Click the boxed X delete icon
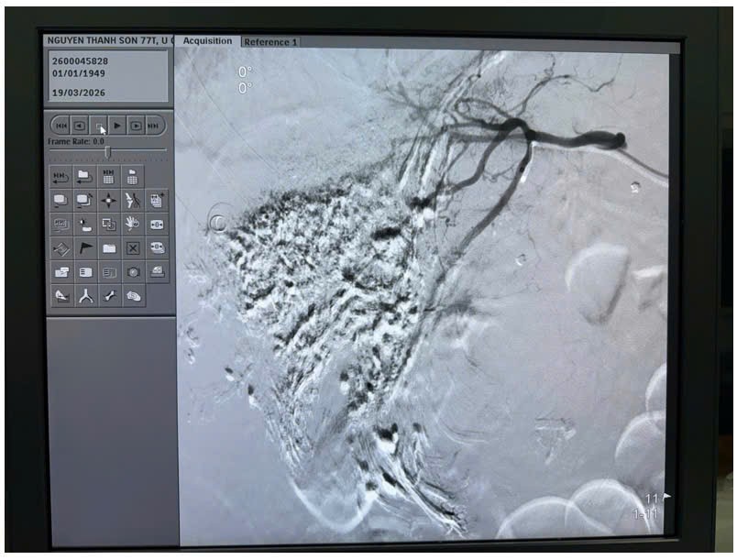This screenshot has height=560, width=737. (133, 248)
